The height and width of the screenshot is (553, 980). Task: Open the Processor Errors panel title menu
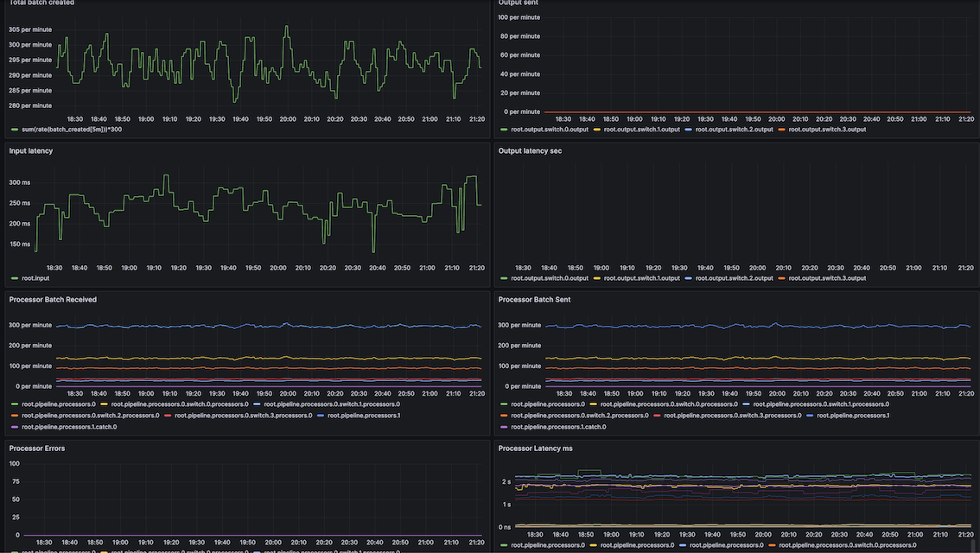[x=36, y=448]
